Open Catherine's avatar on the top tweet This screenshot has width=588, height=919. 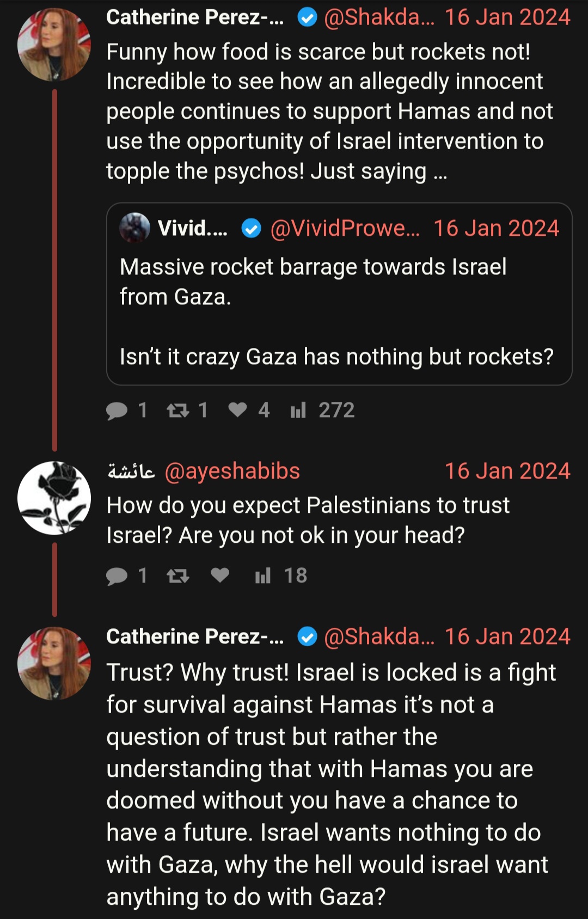click(x=54, y=45)
